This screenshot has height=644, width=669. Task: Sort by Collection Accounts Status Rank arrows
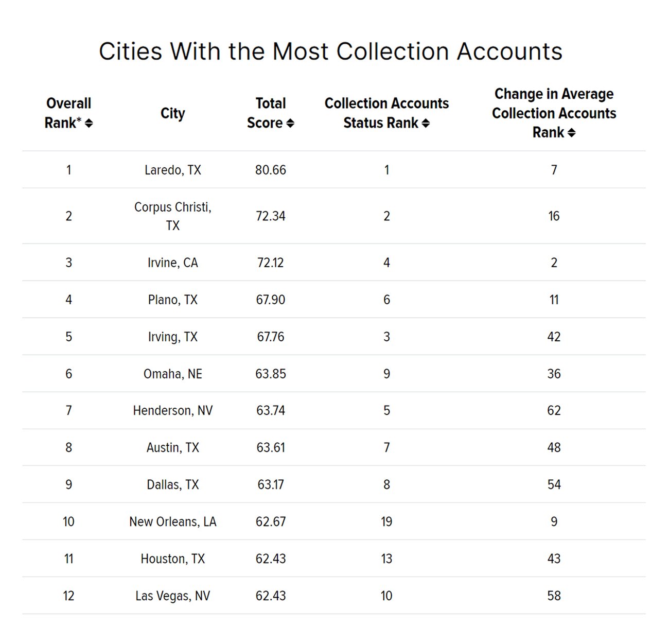click(426, 123)
